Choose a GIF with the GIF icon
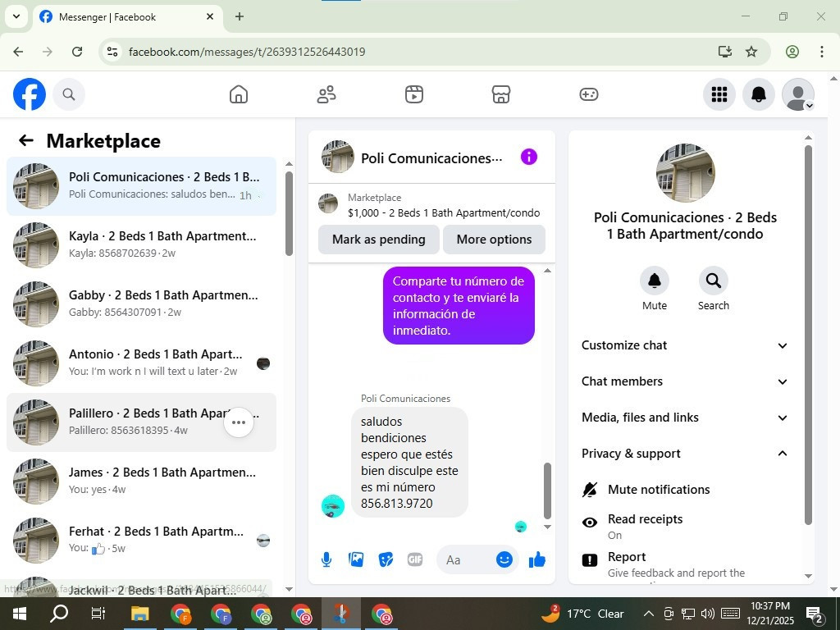 tap(414, 559)
